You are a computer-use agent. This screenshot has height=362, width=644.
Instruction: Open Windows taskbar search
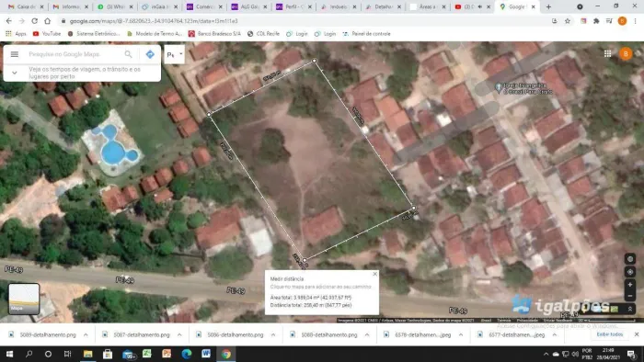point(29,354)
